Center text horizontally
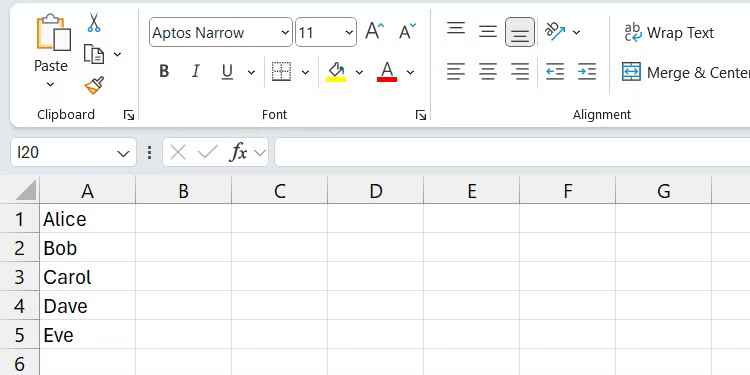 [x=488, y=72]
